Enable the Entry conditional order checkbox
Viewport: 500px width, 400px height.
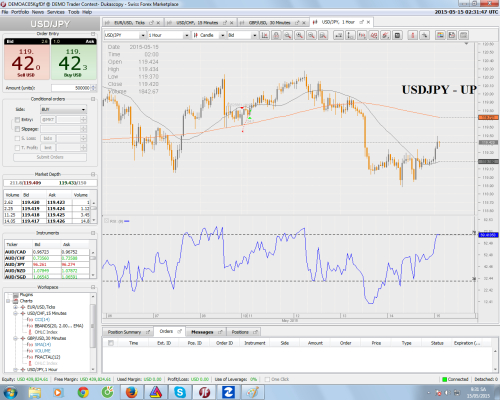coord(17,120)
